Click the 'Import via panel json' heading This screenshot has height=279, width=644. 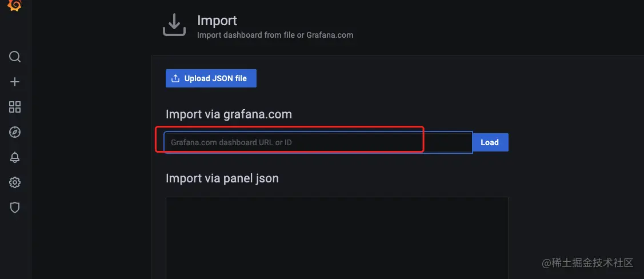point(222,178)
